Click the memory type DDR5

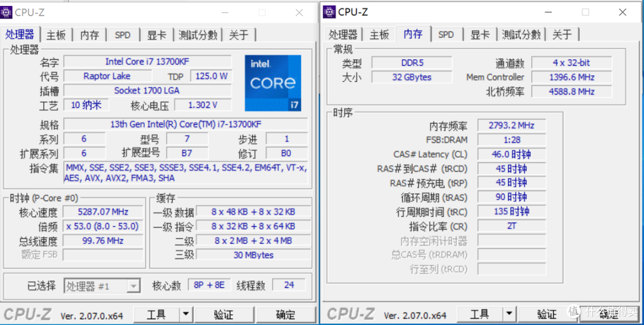tap(412, 63)
